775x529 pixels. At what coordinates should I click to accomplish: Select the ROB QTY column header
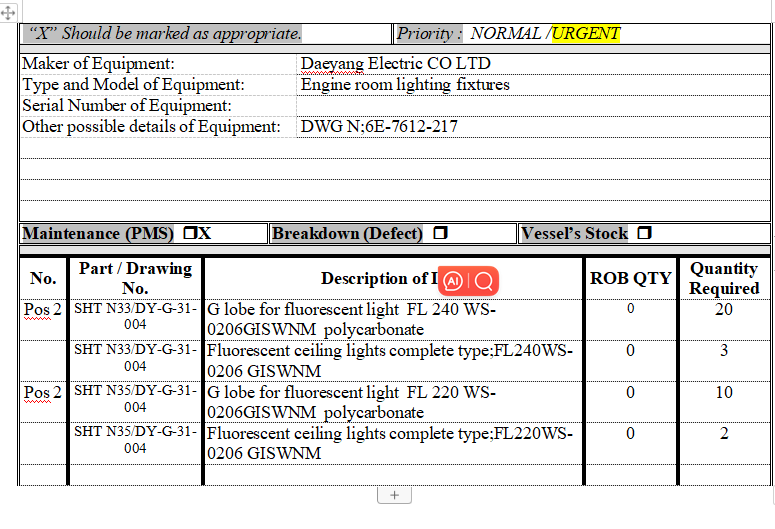[x=630, y=278]
